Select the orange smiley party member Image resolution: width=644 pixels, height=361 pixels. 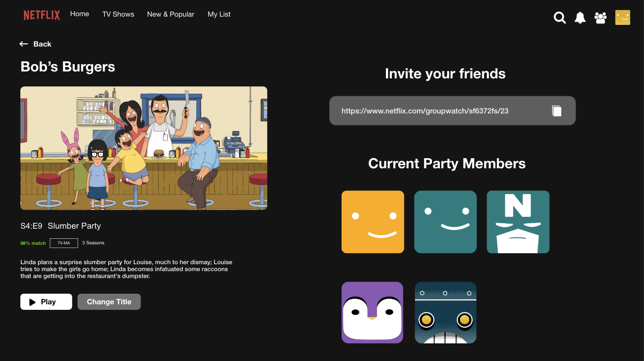pos(373,222)
